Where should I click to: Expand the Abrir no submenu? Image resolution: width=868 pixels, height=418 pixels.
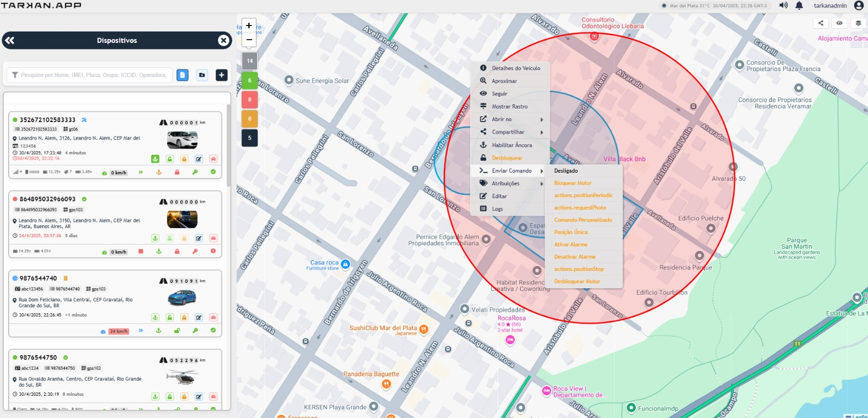(x=510, y=119)
